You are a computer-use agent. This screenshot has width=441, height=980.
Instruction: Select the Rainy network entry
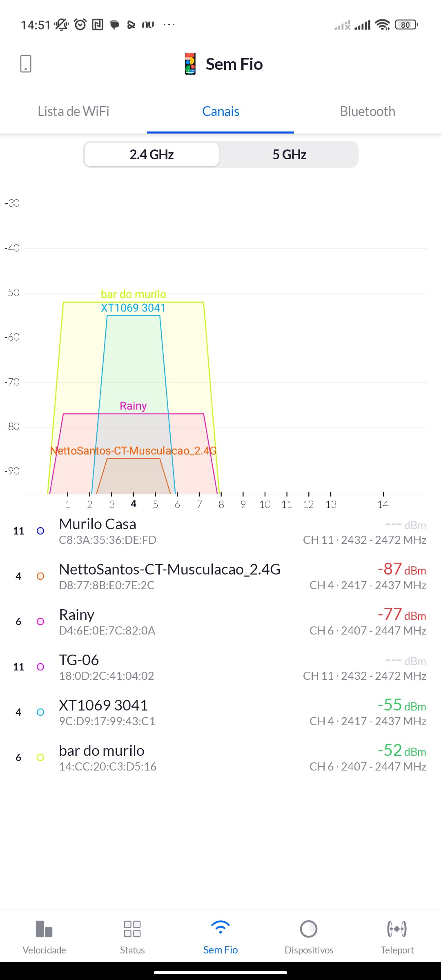pyautogui.click(x=220, y=621)
